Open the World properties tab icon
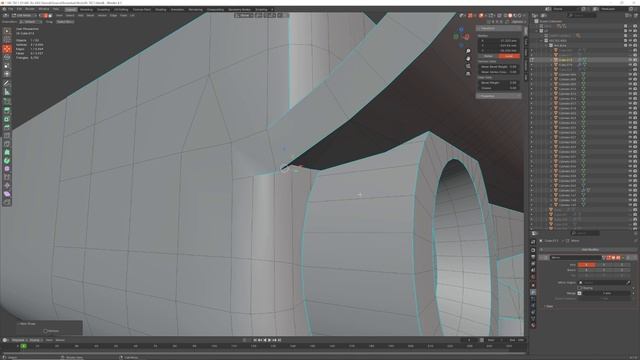The width and height of the screenshot is (640, 360). 533,277
